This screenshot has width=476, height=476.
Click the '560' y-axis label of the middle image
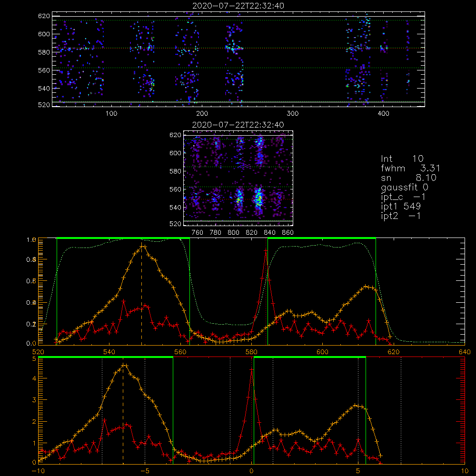175,189
